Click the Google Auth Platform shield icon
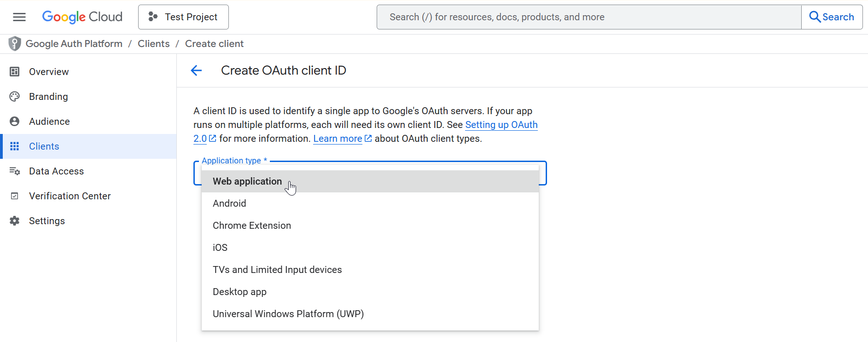 tap(15, 44)
